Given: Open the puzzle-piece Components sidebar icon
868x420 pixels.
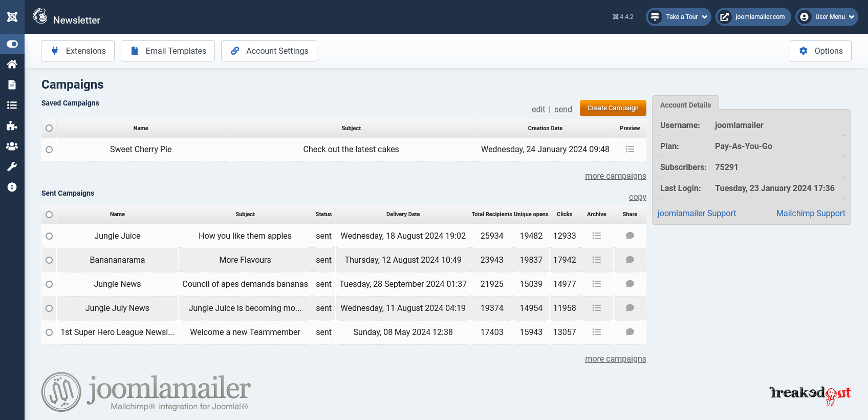Looking at the screenshot, I should (x=12, y=125).
